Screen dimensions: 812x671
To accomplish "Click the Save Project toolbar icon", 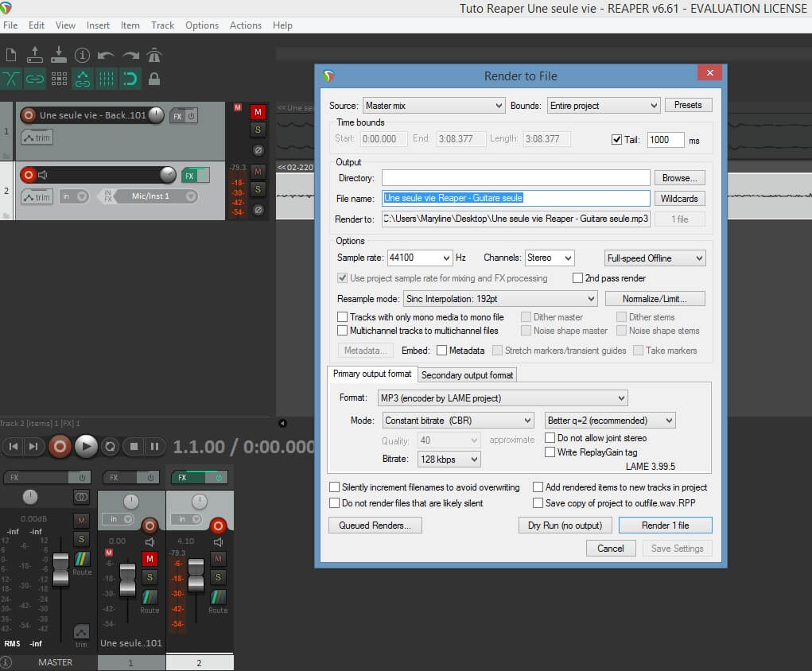I will tap(59, 55).
